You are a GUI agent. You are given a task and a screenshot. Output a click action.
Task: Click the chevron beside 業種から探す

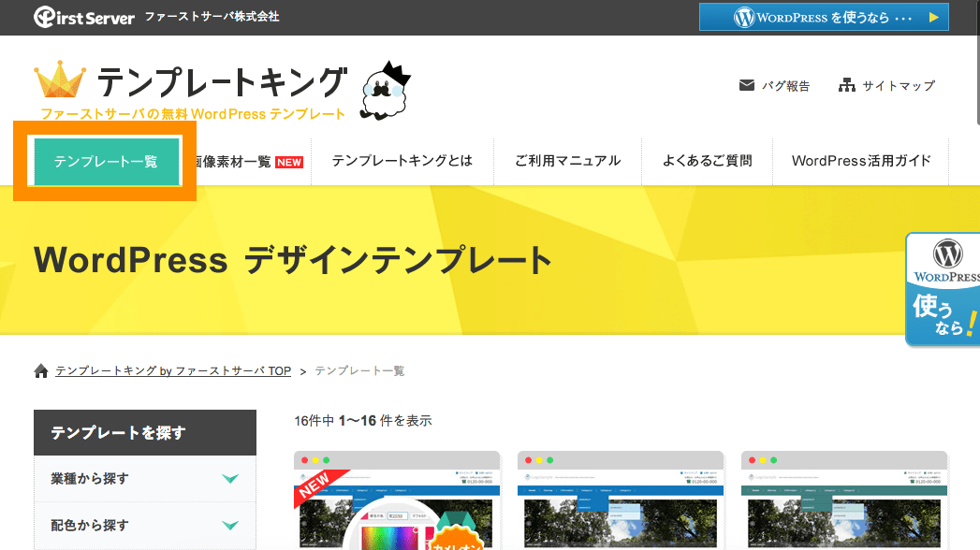click(230, 479)
